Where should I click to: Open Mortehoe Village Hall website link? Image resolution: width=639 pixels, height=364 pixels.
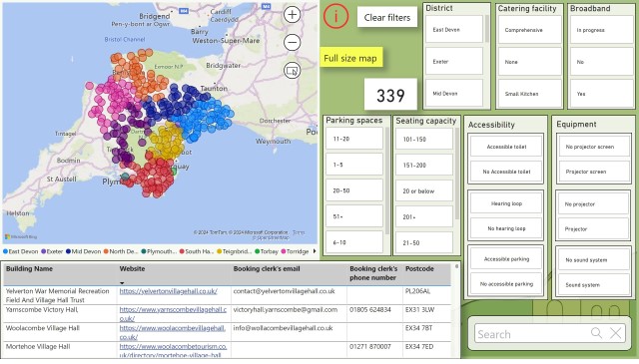173,350
